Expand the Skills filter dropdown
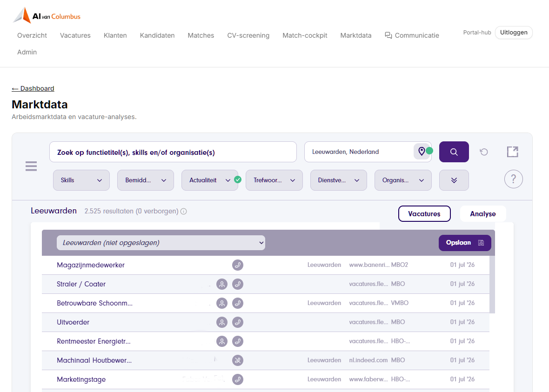Viewport: 549px width, 392px height. point(81,180)
